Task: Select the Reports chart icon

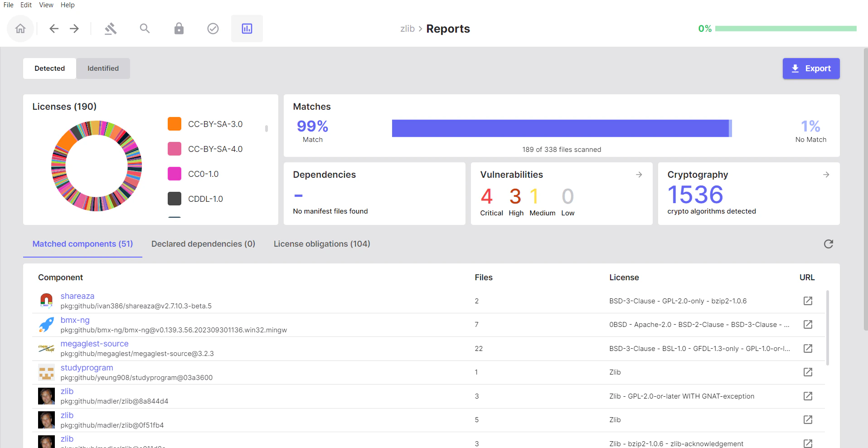Action: [247, 28]
